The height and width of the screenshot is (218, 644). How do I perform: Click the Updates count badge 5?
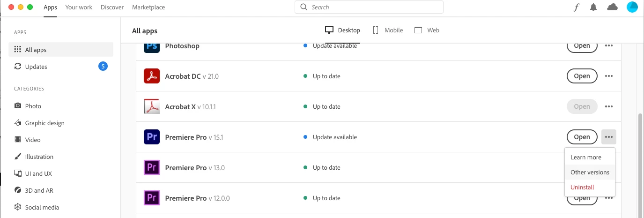(x=103, y=67)
